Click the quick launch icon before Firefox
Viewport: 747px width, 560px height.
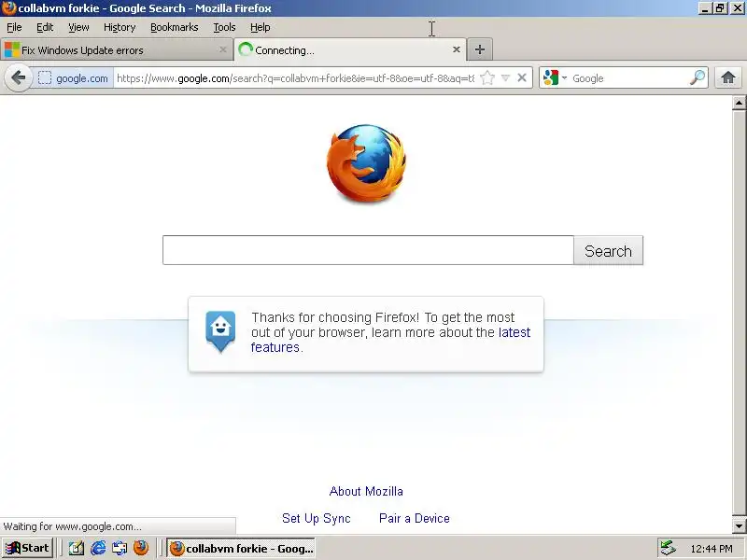[120, 548]
